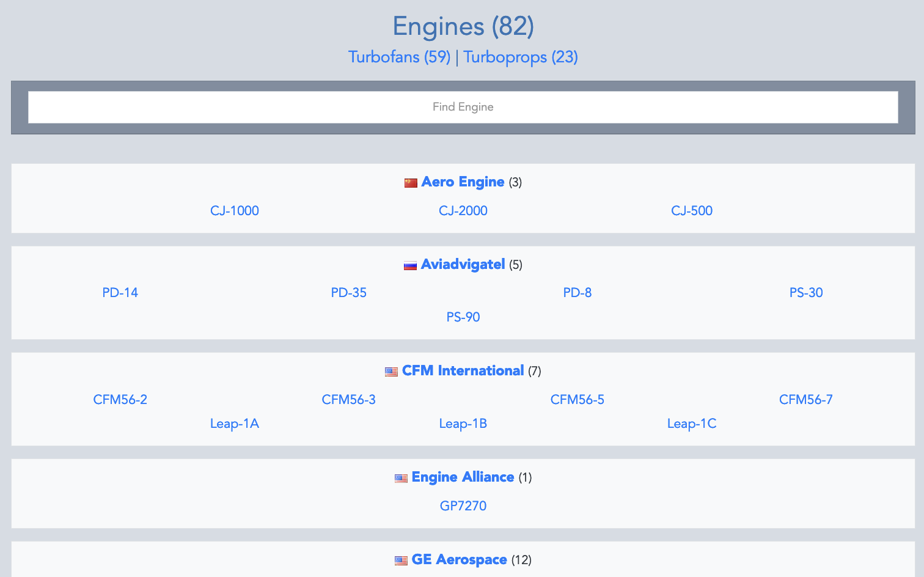The width and height of the screenshot is (924, 577).
Task: Open the Aviadvigatel manufacturer page
Action: click(463, 264)
